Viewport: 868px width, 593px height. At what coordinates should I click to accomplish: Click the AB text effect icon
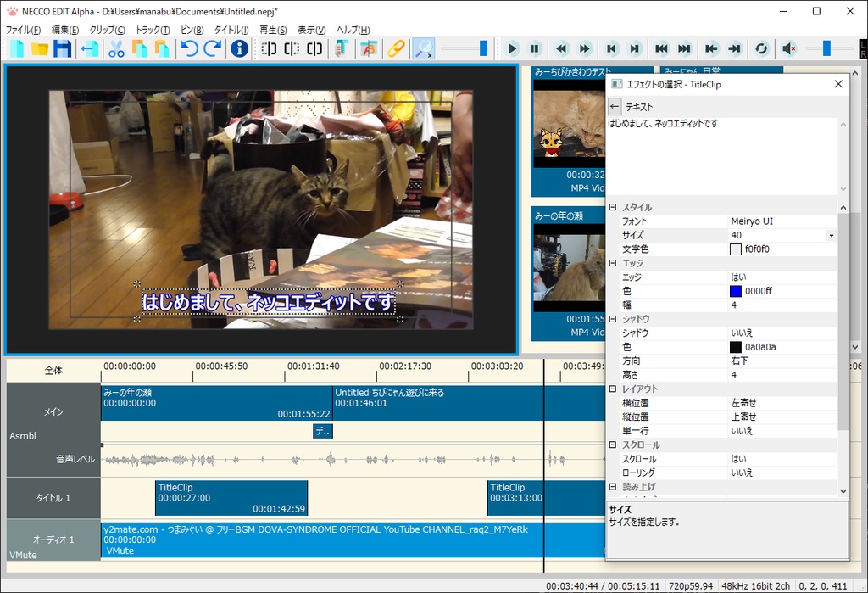tap(369, 48)
